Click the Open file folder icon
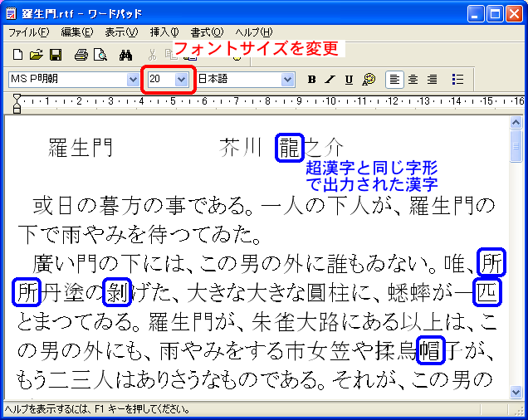This screenshot has width=528, height=420. pos(36,56)
